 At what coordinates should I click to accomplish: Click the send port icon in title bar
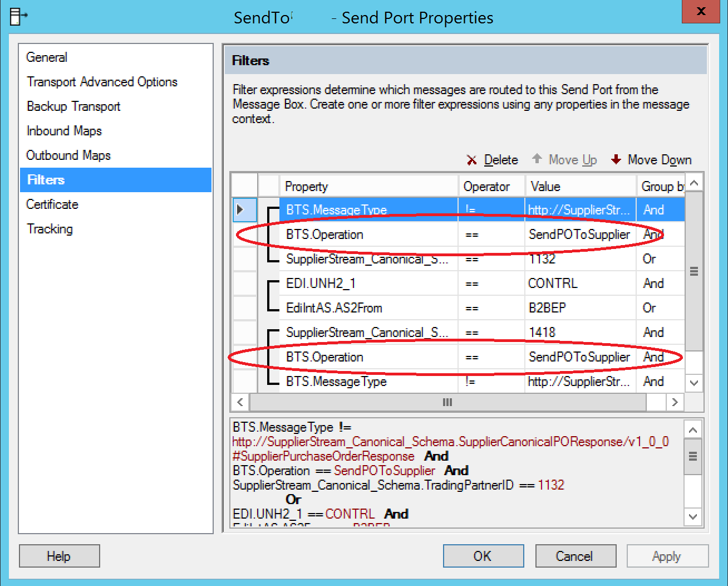click(x=18, y=17)
